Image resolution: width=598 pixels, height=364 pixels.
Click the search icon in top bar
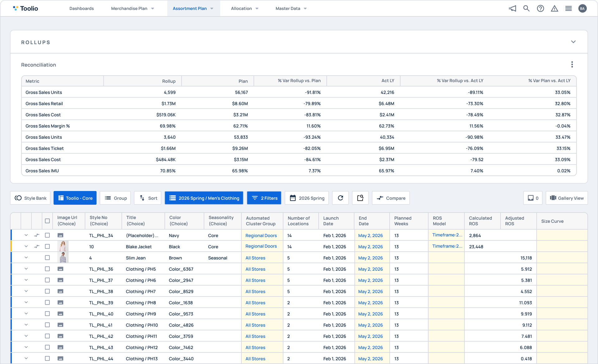[x=526, y=8]
